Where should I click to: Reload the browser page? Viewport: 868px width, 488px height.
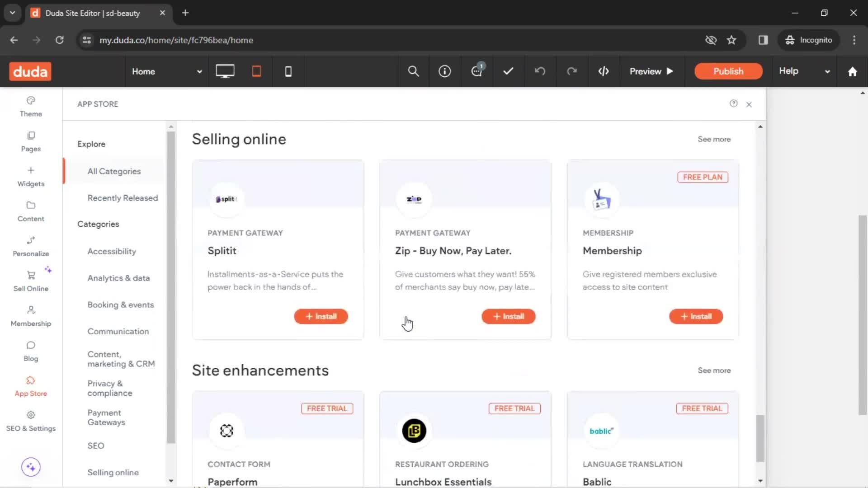coord(59,40)
